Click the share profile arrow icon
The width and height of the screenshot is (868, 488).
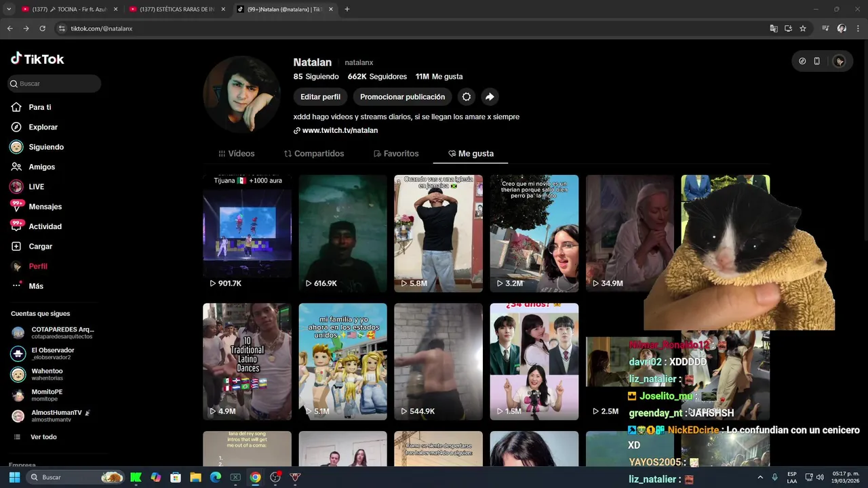pos(490,97)
